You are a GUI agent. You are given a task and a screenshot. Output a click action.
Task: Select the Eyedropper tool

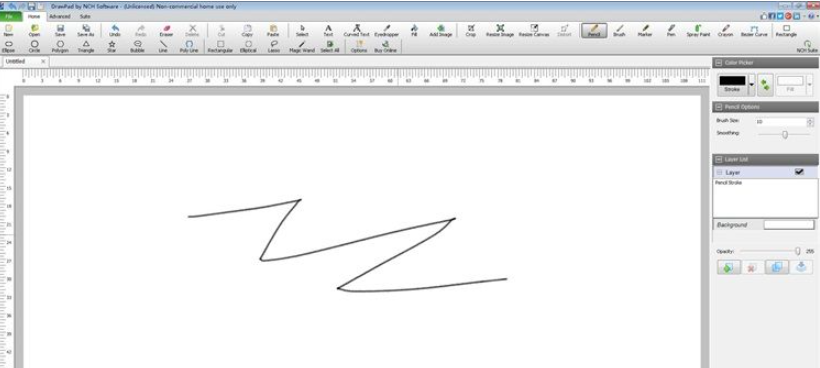387,30
